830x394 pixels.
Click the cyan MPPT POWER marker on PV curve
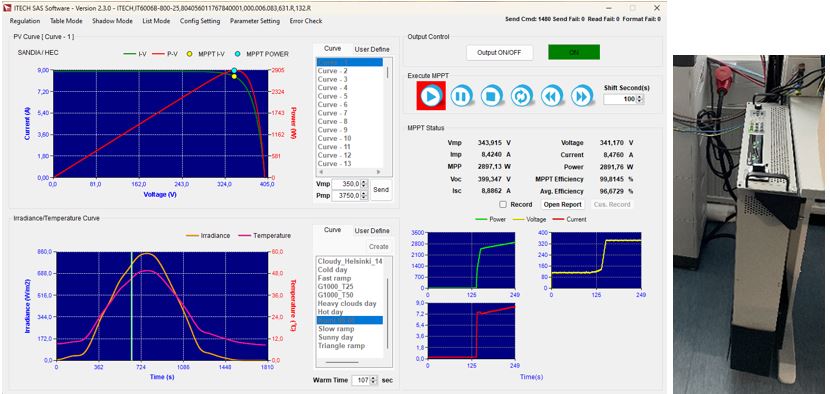tap(234, 70)
